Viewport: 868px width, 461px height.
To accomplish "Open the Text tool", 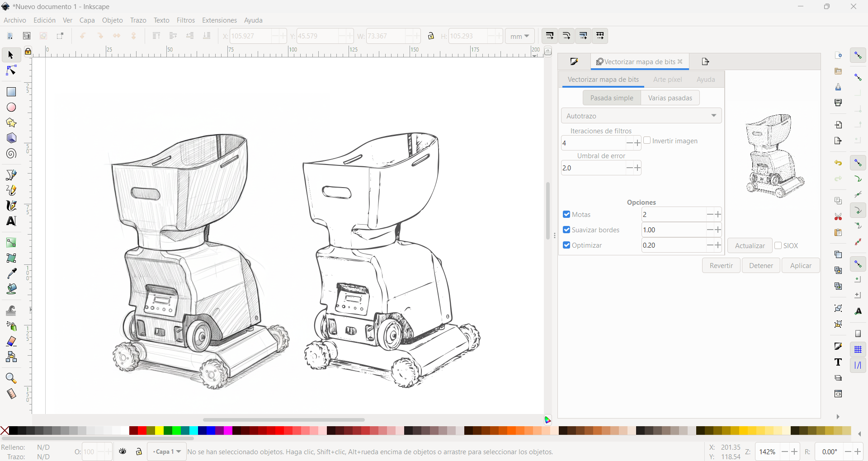I will (10, 221).
